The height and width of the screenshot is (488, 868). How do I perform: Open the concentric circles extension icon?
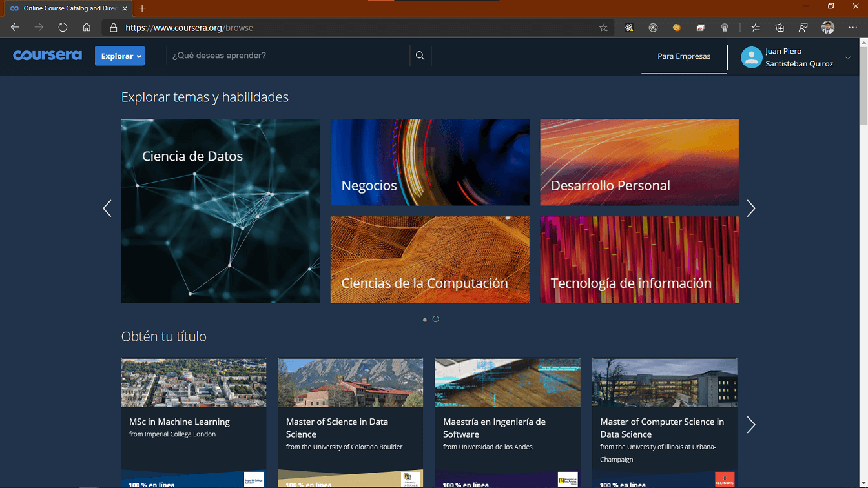click(x=653, y=28)
